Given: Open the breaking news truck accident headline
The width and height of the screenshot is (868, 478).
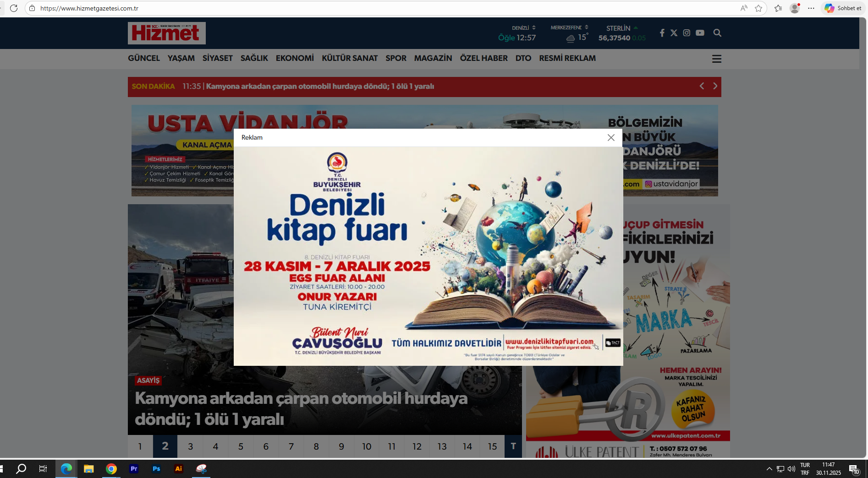Looking at the screenshot, I should click(319, 87).
